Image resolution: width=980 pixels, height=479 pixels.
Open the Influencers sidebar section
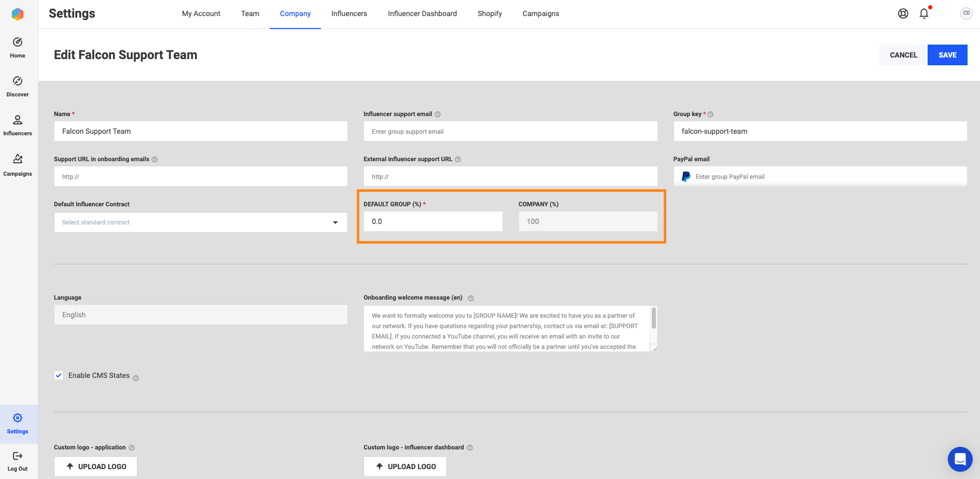[x=18, y=125]
